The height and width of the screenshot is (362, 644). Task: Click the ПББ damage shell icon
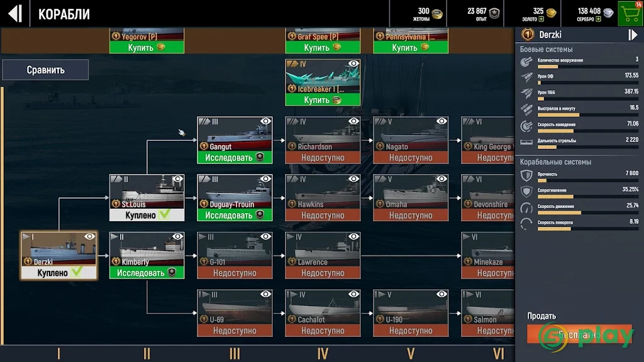526,93
